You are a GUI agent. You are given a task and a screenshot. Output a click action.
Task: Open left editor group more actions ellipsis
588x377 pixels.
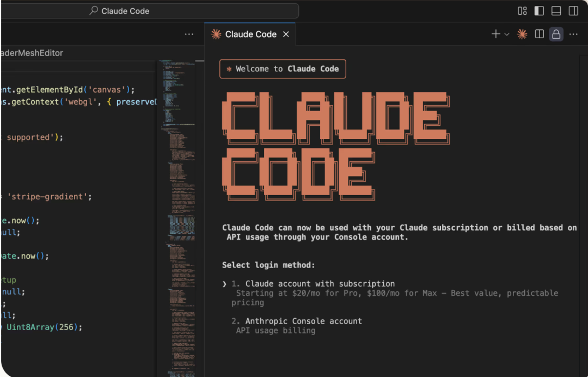(x=189, y=34)
